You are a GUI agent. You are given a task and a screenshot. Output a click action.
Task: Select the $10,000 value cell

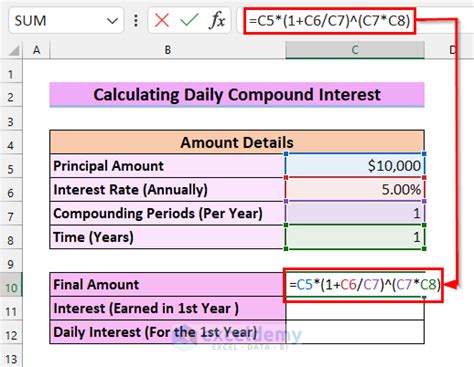point(355,166)
